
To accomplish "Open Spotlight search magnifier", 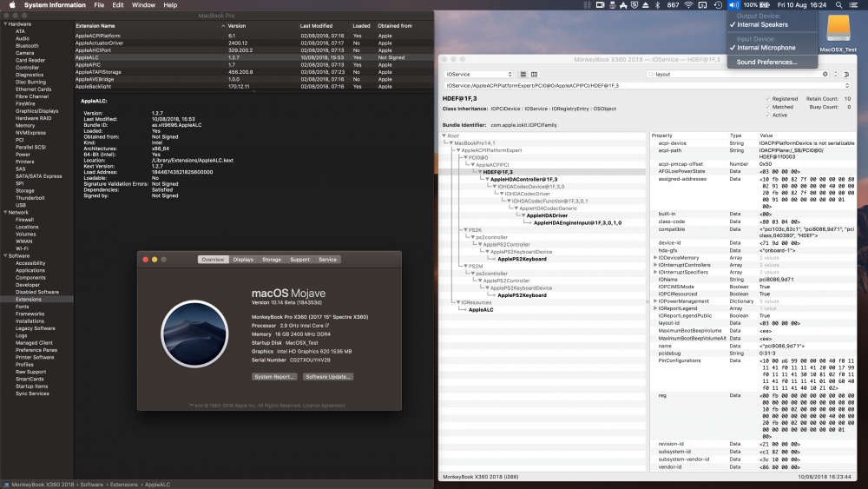I will click(839, 5).
